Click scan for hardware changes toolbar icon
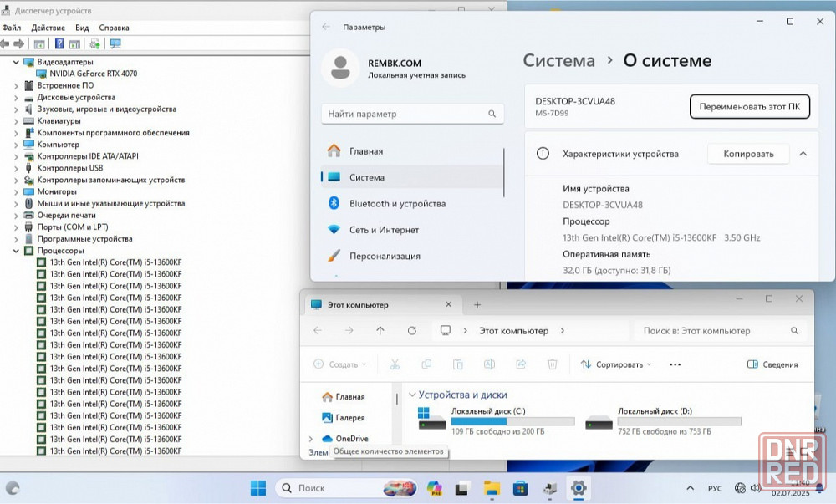 point(115,43)
